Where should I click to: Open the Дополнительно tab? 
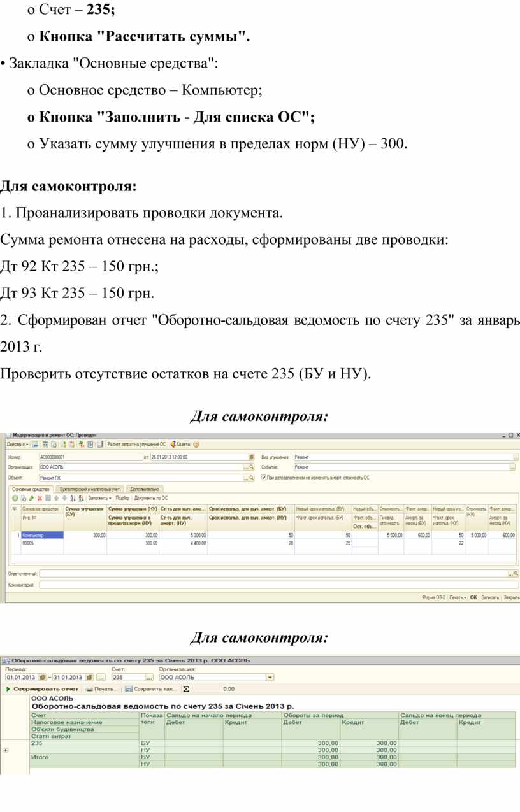144,489
